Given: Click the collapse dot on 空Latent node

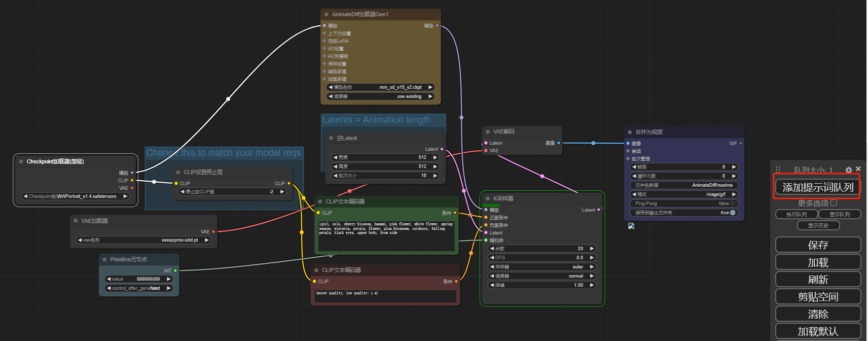Looking at the screenshot, I should (331, 138).
